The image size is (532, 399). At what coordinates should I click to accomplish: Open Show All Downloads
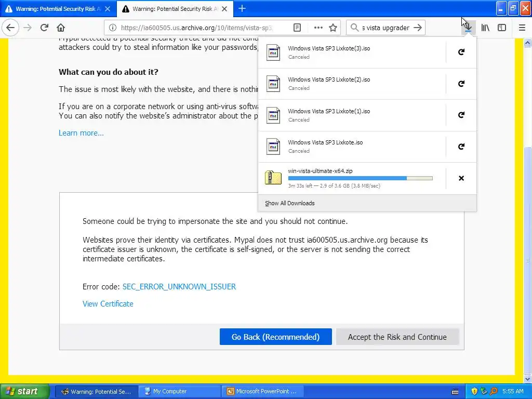coord(290,203)
